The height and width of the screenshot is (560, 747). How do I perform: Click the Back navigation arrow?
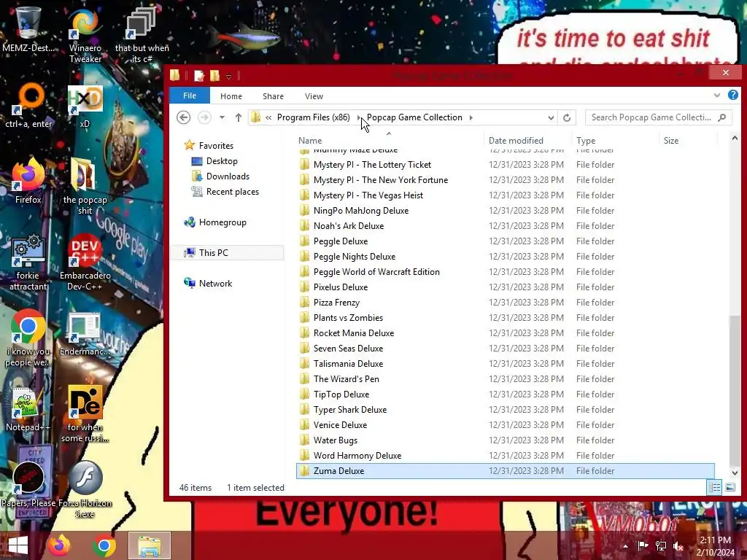coord(183,117)
